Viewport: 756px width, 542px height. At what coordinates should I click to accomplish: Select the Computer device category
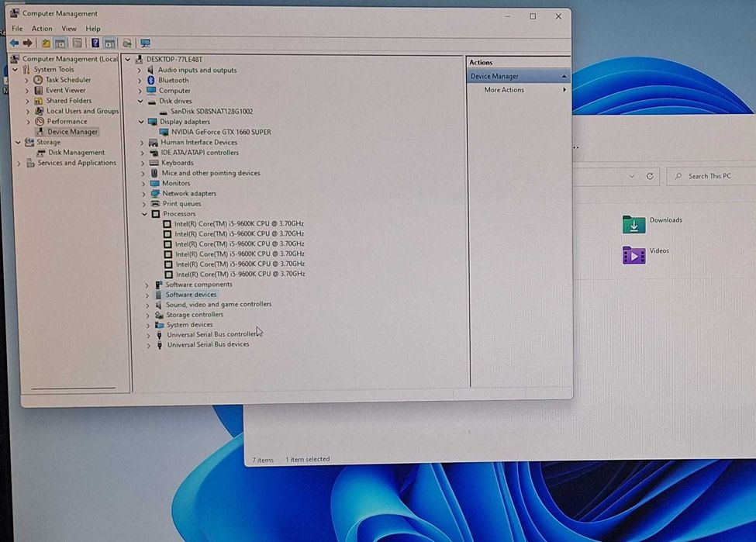174,90
